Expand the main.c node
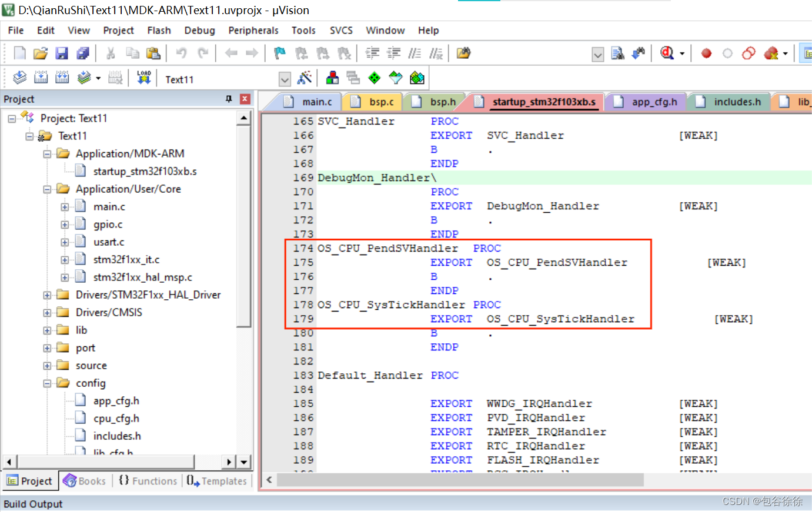812x512 pixels. click(65, 207)
